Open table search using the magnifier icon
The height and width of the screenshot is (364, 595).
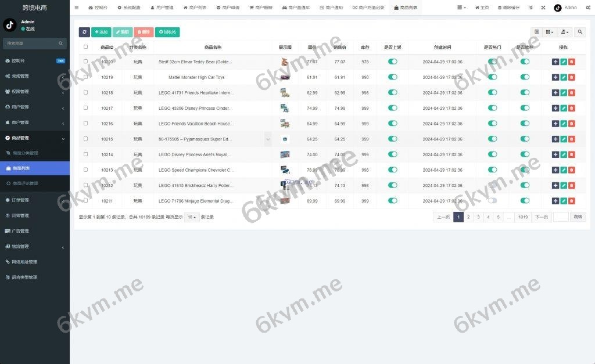click(x=580, y=32)
